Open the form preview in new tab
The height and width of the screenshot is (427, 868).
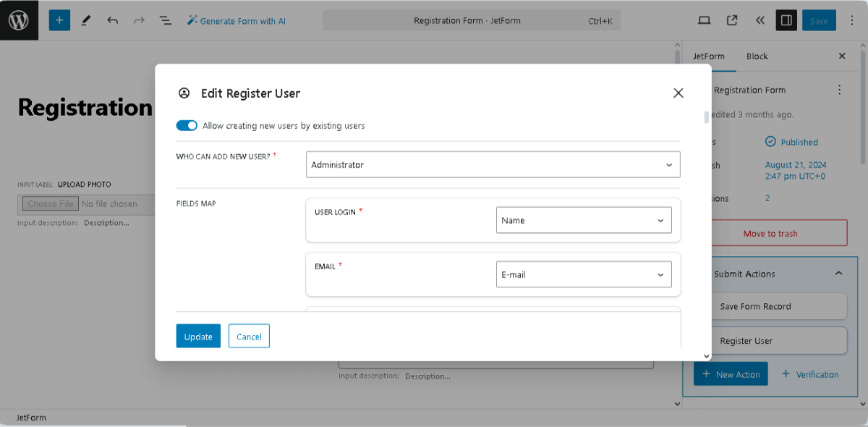coord(732,20)
